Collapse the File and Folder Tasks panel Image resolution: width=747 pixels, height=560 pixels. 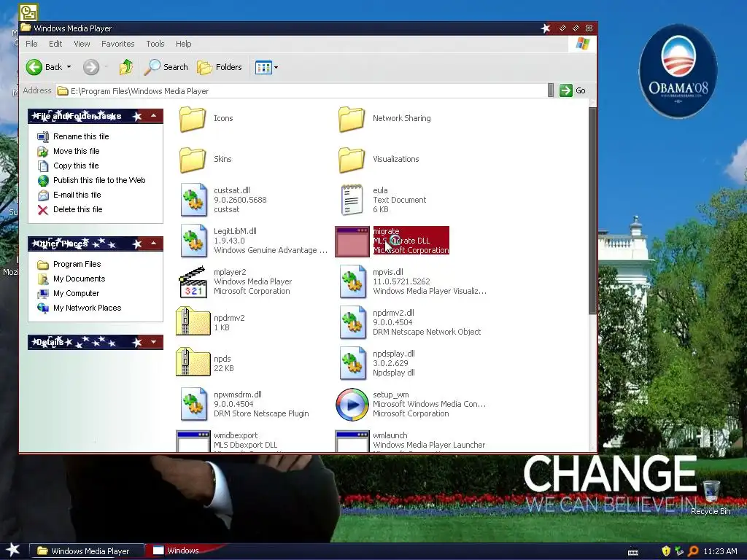point(153,116)
